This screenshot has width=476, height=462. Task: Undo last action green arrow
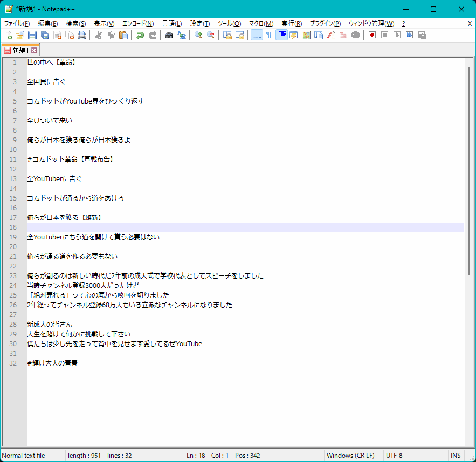pyautogui.click(x=140, y=35)
